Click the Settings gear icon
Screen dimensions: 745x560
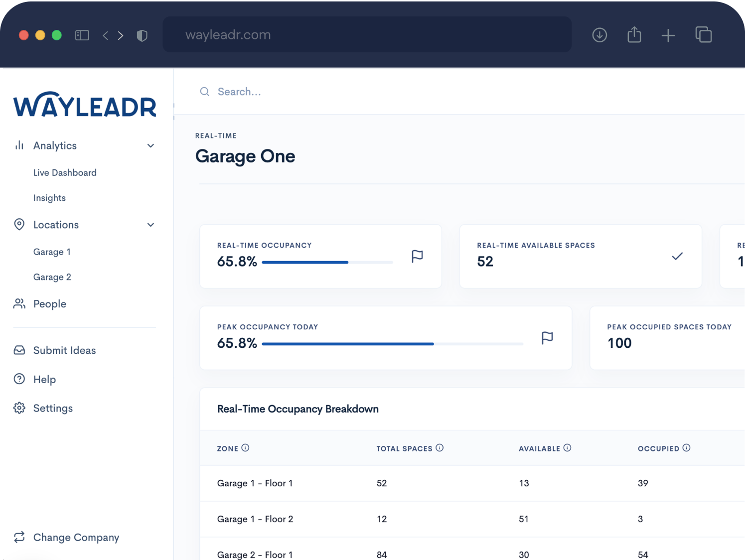[x=19, y=408]
